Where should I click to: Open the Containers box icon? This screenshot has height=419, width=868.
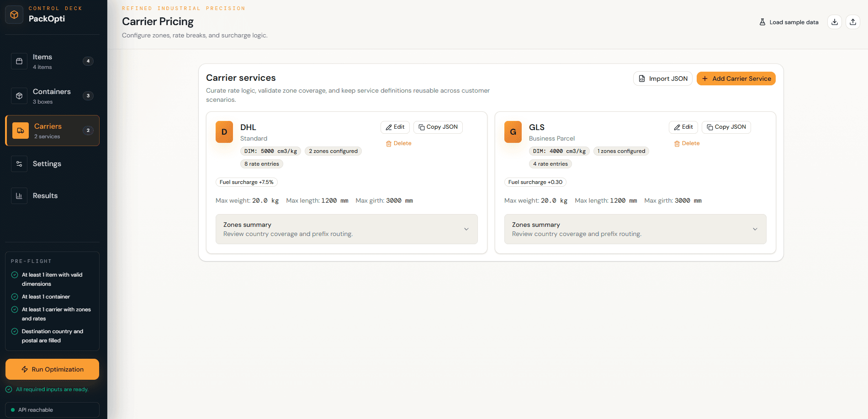[19, 96]
